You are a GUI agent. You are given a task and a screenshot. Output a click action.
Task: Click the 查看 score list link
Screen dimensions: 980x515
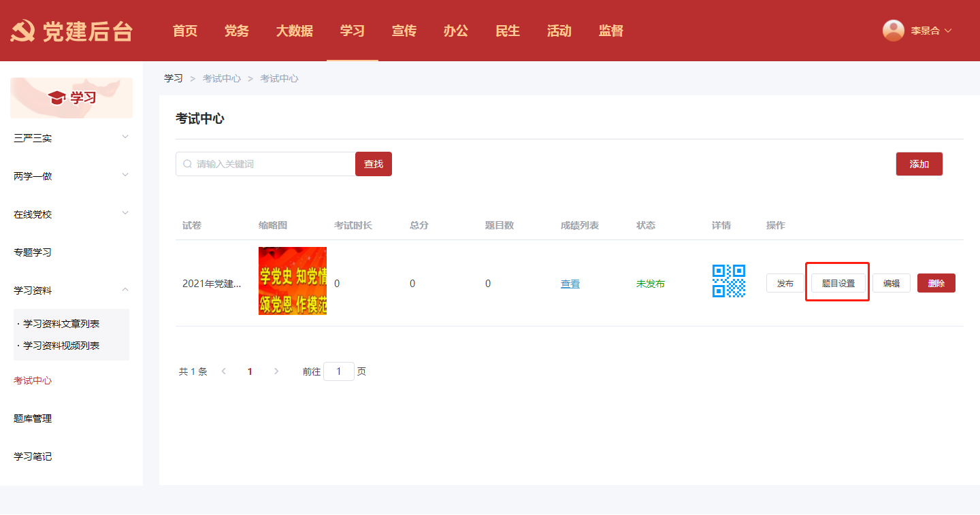(570, 284)
